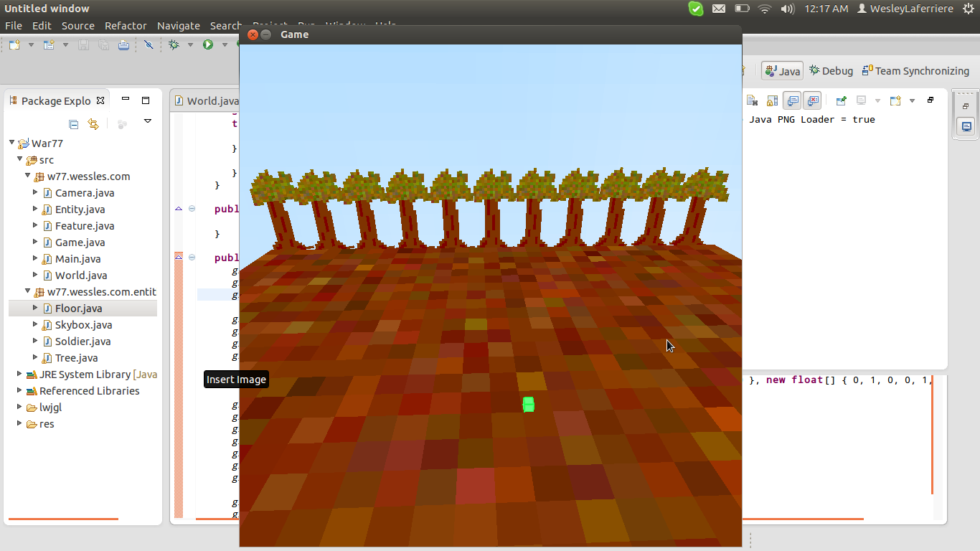Select Entity.java in Package Explorer
Image resolution: width=980 pixels, height=551 pixels.
(80, 209)
